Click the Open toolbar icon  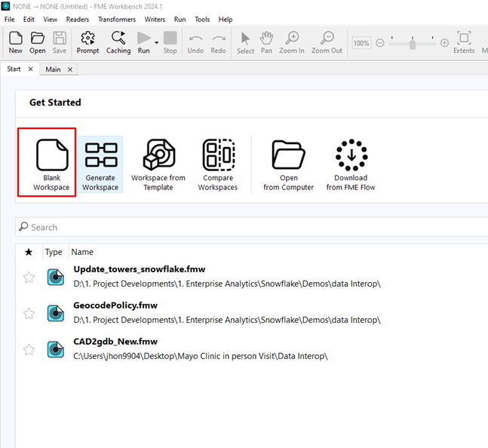[x=38, y=42]
